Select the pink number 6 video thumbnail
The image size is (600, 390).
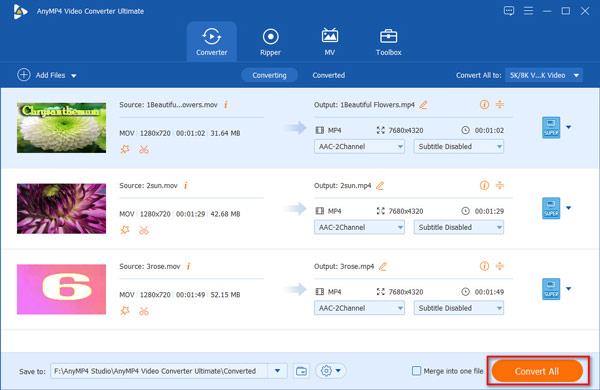click(61, 289)
